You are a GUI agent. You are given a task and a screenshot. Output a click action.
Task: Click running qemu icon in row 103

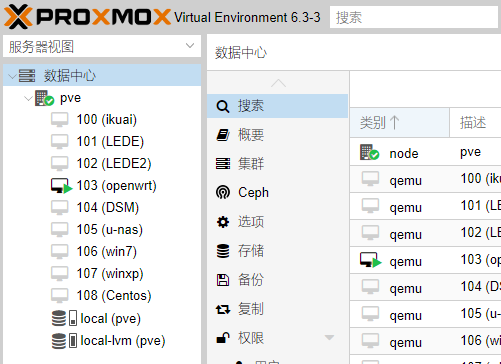point(371,260)
